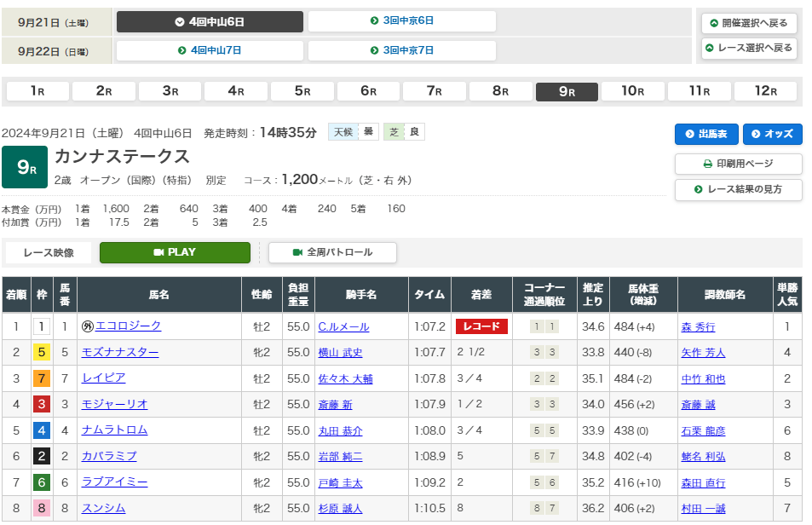Switch to 3回中京6日 meeting
Viewport: 812px width, 525px height.
click(401, 22)
